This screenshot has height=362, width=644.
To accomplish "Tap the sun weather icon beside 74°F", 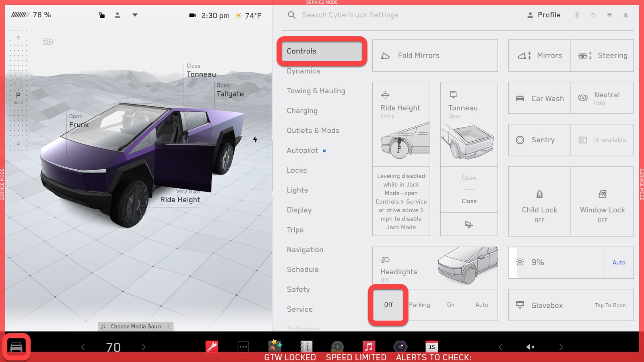I will [239, 15].
